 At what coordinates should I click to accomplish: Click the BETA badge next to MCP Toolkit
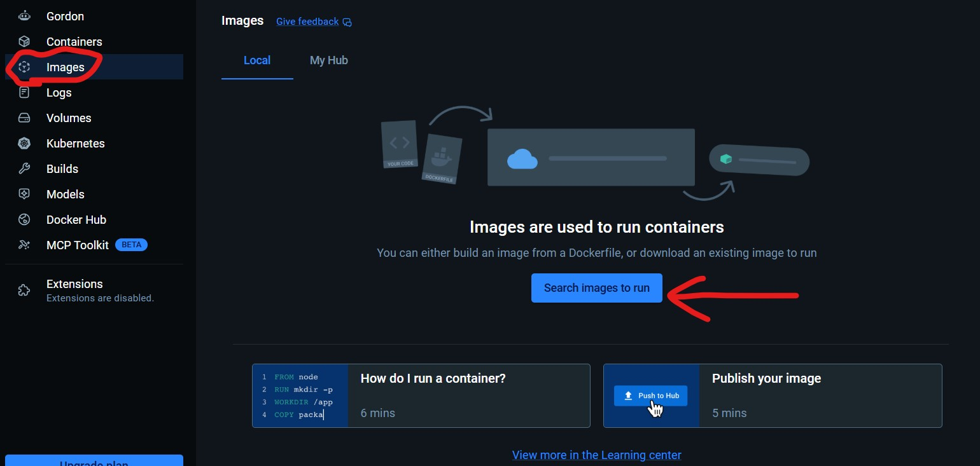[131, 245]
